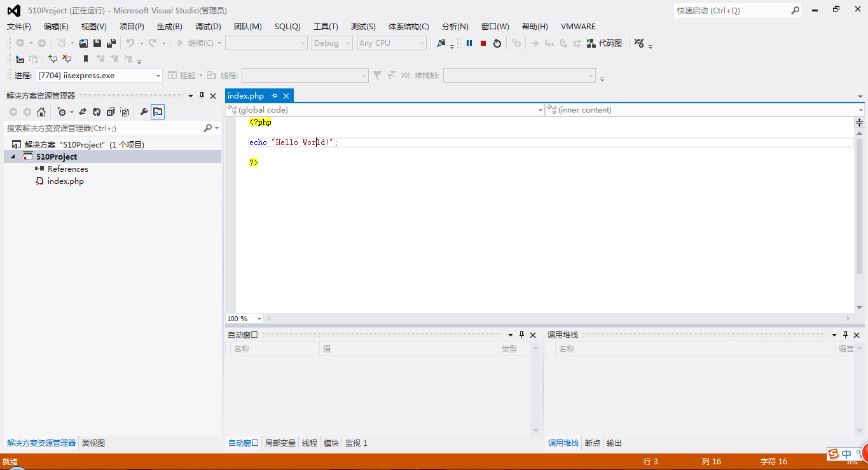
Task: Click the "字符 16" status bar entry
Action: [x=774, y=462]
